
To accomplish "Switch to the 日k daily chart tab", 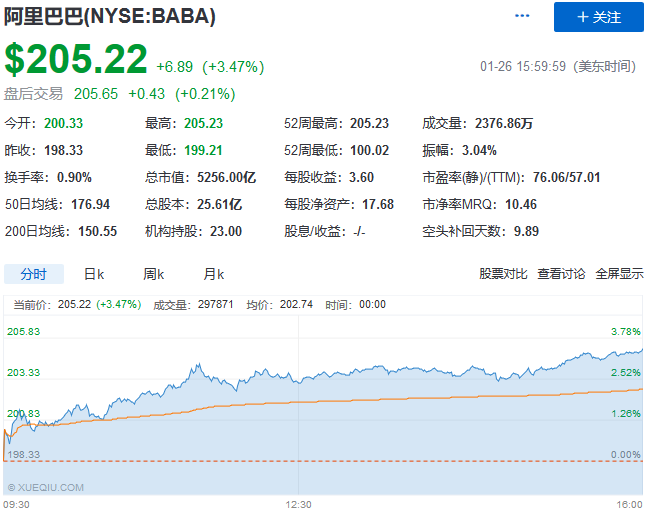I will pyautogui.click(x=94, y=274).
